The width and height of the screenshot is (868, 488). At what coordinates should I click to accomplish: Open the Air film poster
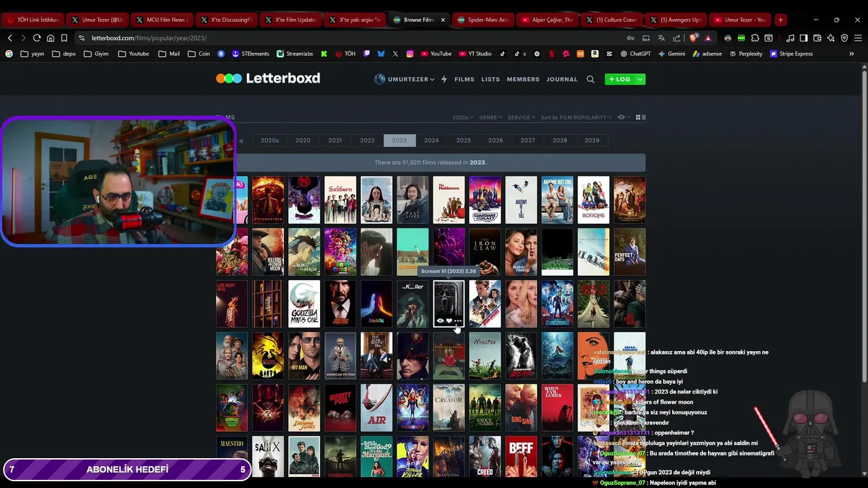tap(376, 408)
